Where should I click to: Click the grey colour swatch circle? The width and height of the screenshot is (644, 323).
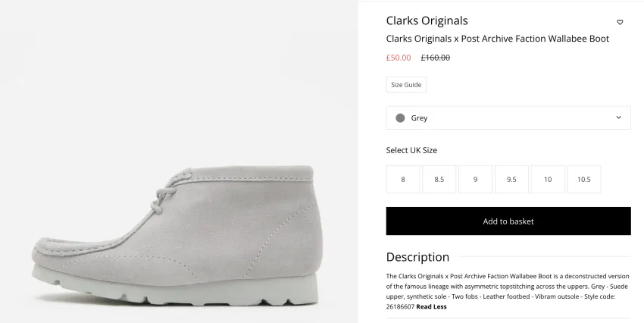400,118
